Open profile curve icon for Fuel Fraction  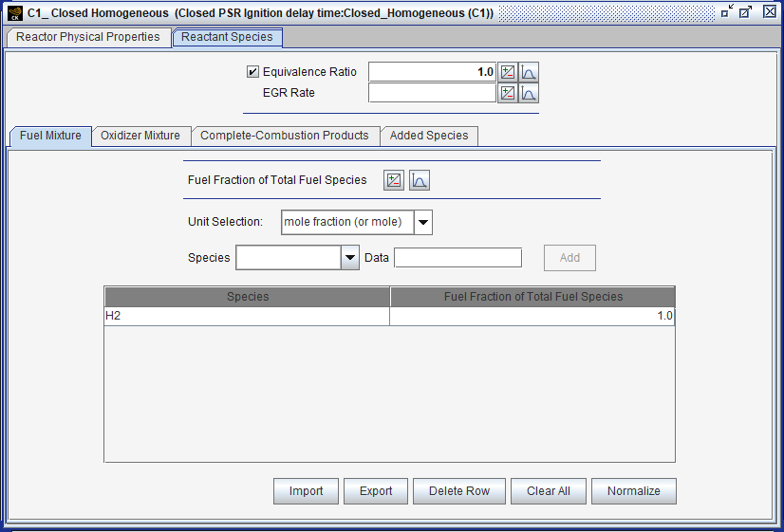[420, 180]
